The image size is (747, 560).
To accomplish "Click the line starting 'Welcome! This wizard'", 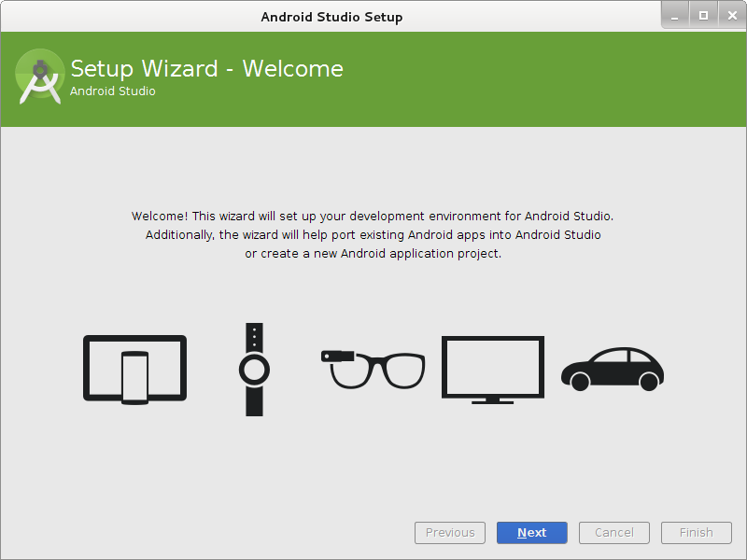I will click(x=373, y=217).
